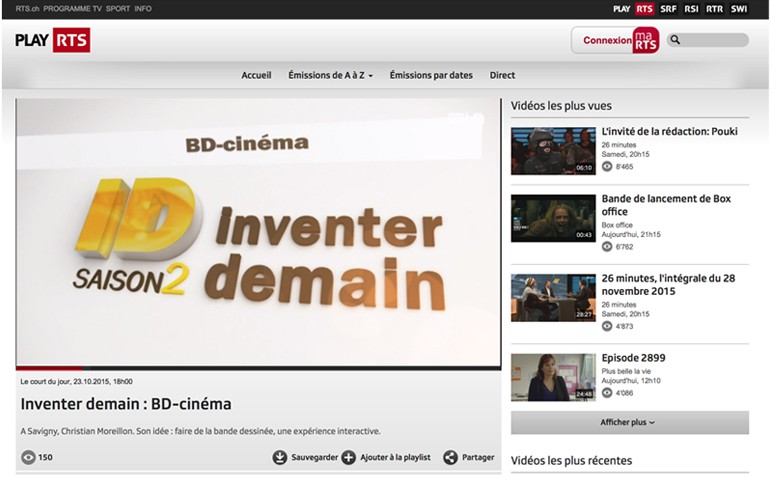Click the Play RTS logo
This screenshot has width=781, height=486.
tap(52, 40)
